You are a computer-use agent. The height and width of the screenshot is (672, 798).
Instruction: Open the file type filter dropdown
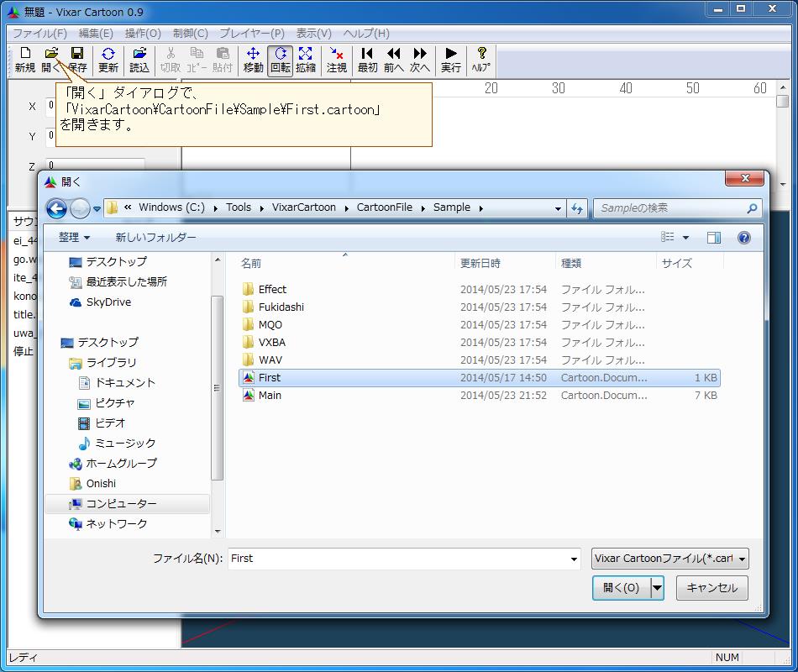tap(669, 559)
